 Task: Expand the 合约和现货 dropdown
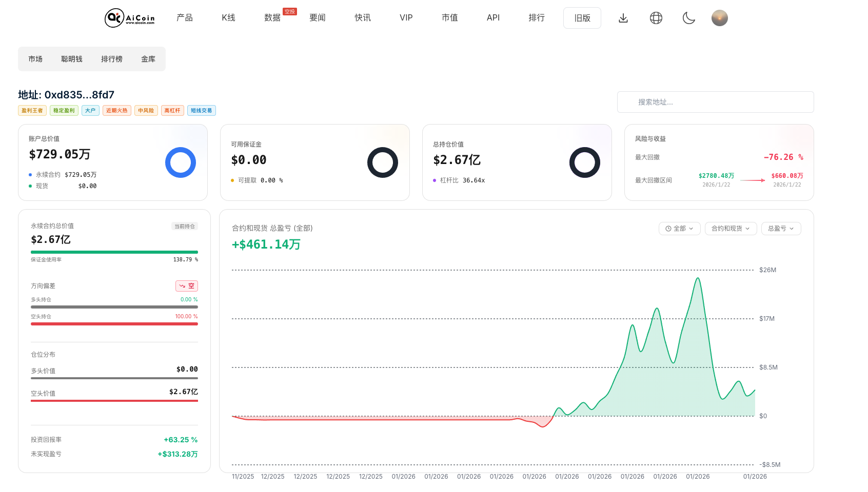731,229
